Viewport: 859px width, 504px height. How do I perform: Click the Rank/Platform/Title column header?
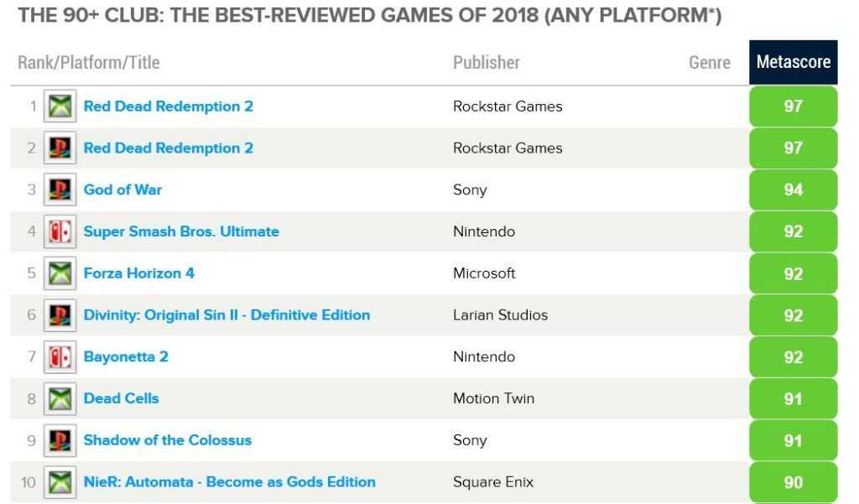tap(88, 63)
